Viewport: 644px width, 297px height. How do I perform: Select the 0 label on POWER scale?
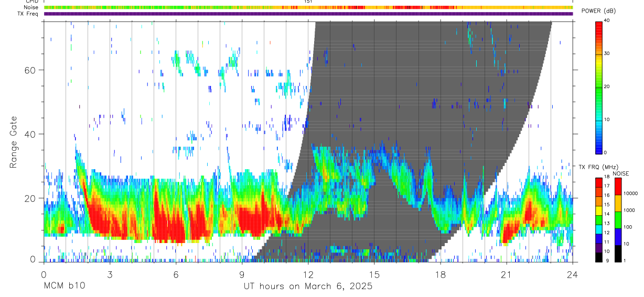606,152
